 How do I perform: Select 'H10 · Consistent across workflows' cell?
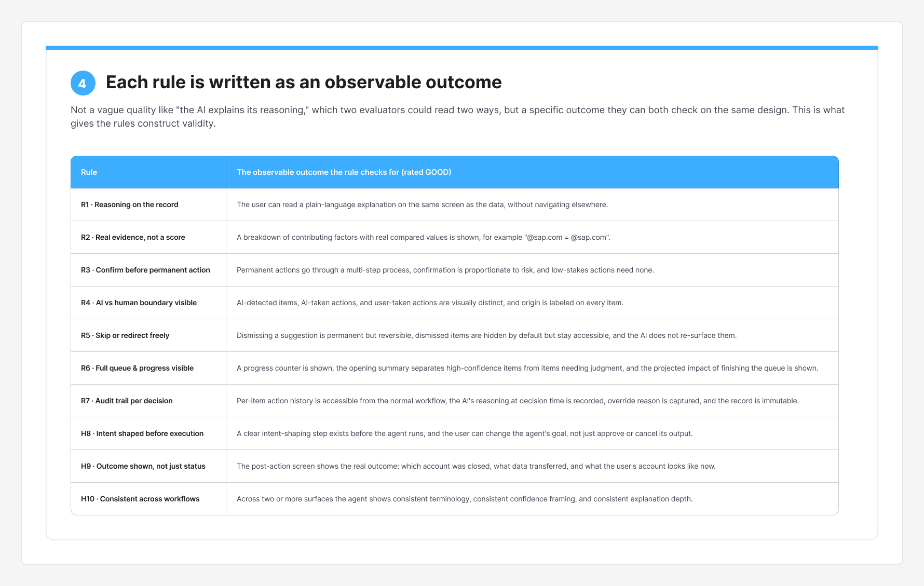pyautogui.click(x=148, y=499)
